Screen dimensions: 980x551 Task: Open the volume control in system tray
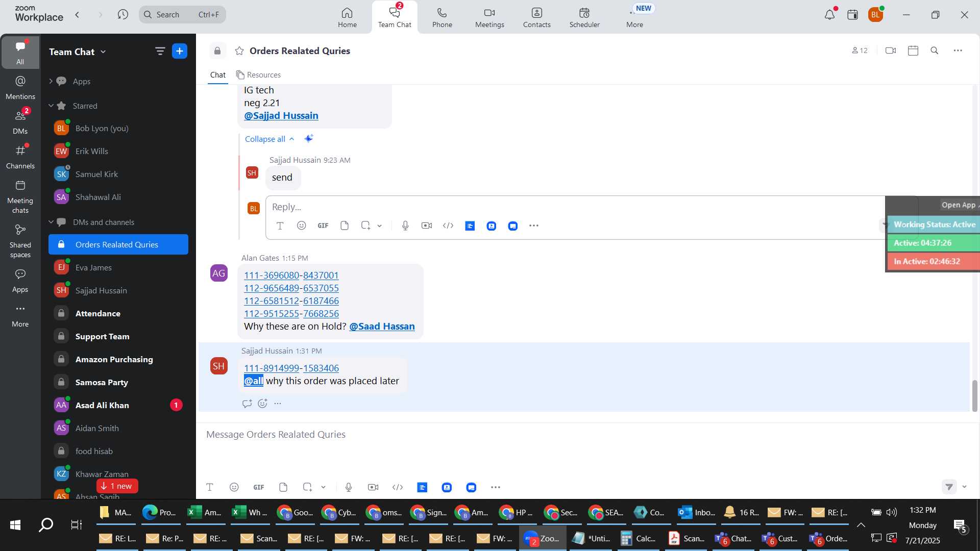892,512
